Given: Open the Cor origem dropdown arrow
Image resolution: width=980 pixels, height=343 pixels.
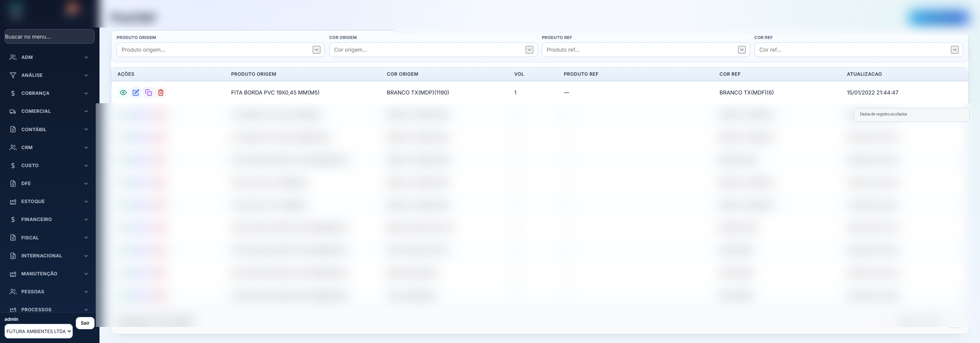Looking at the screenshot, I should point(529,50).
